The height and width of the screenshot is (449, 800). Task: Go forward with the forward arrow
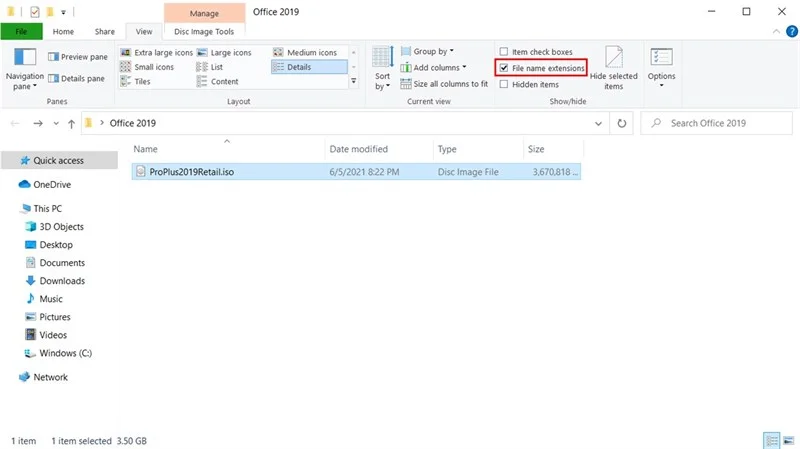pos(38,123)
